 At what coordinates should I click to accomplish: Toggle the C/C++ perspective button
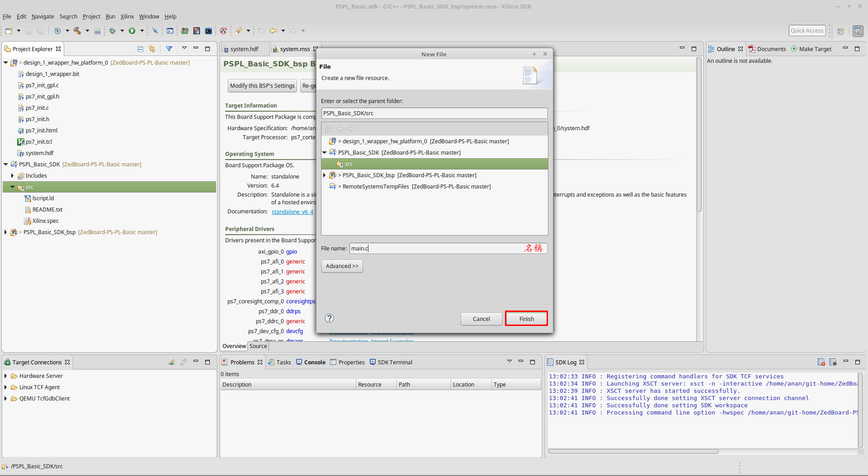pyautogui.click(x=858, y=31)
